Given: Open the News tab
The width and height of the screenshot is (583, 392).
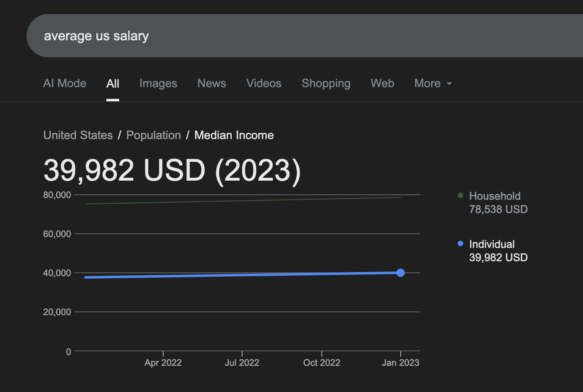Looking at the screenshot, I should coord(212,83).
